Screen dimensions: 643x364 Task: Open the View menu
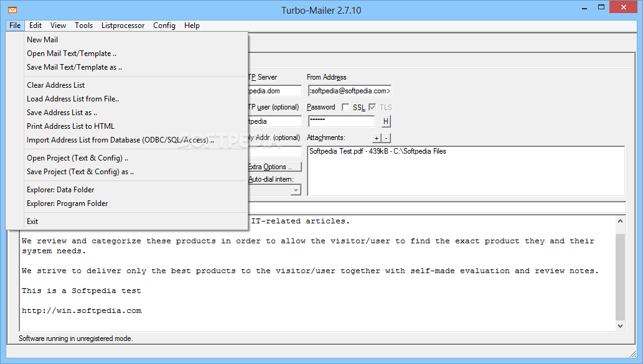58,26
